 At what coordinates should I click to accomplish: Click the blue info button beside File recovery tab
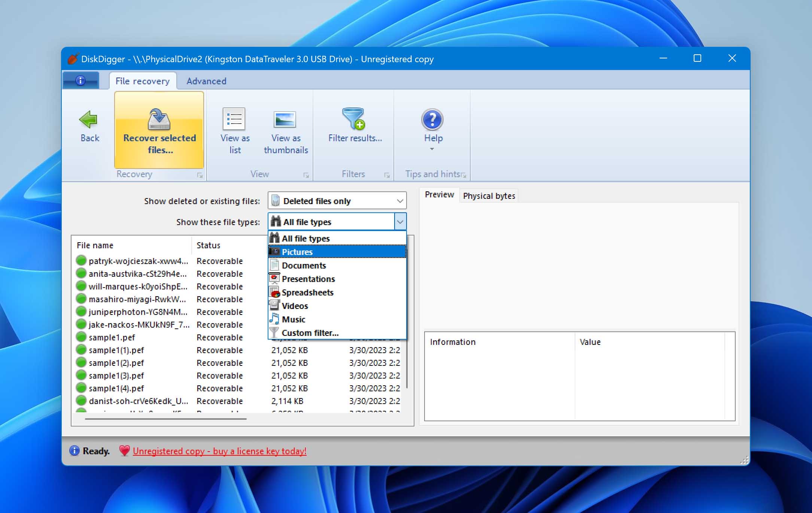click(x=80, y=80)
